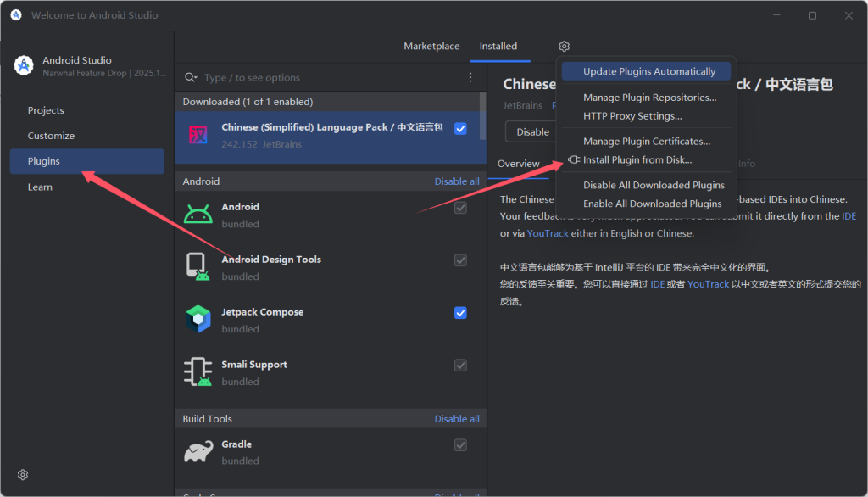
Task: Click the Android Studio logo in sidebar
Action: (x=24, y=65)
